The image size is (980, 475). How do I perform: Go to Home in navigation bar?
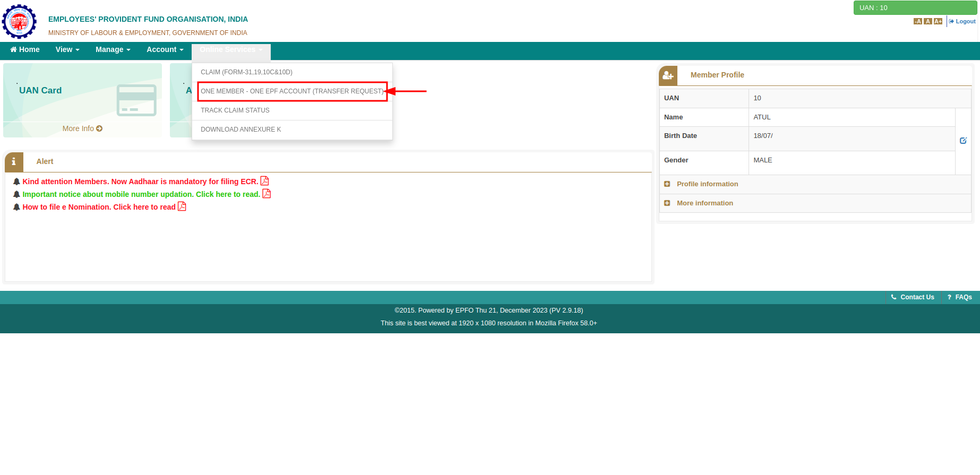click(x=25, y=49)
